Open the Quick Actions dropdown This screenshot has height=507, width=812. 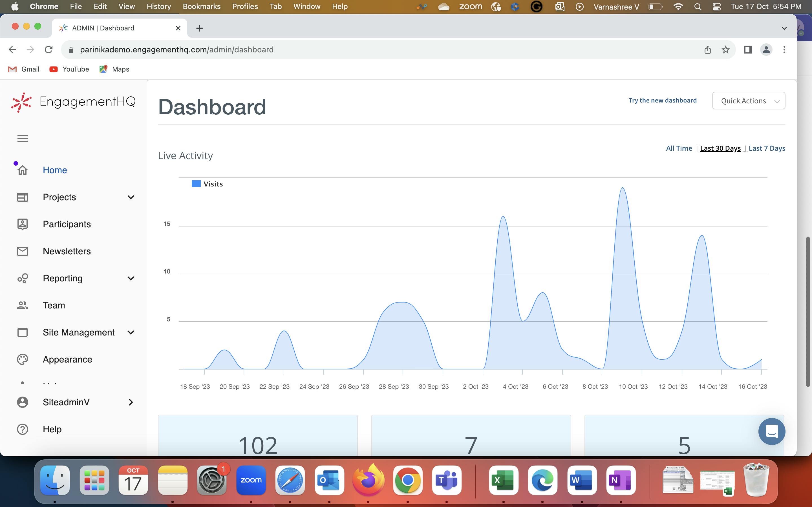pos(748,101)
